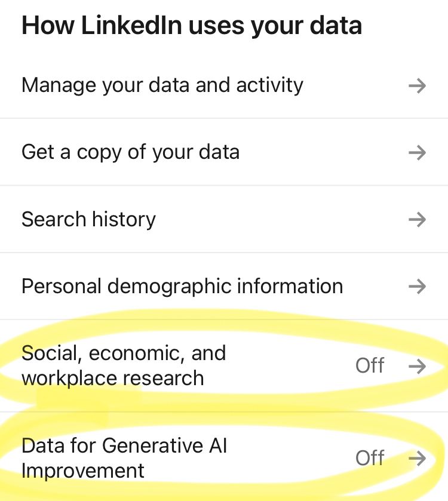Expand Personal demographic information details
The image size is (448, 501).
coord(182,287)
